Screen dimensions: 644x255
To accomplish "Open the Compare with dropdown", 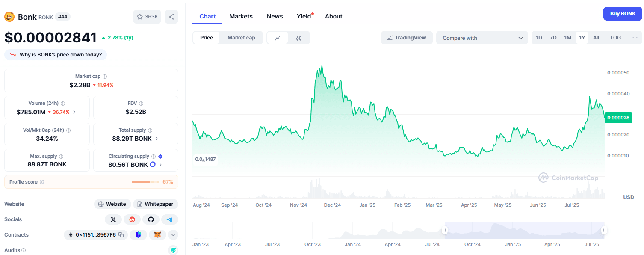I will point(482,38).
